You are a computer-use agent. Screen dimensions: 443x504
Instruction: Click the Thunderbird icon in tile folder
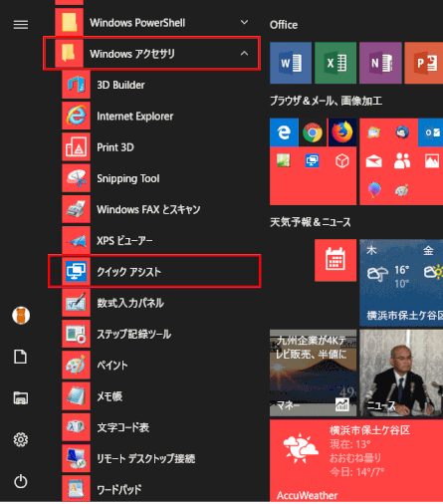click(402, 132)
